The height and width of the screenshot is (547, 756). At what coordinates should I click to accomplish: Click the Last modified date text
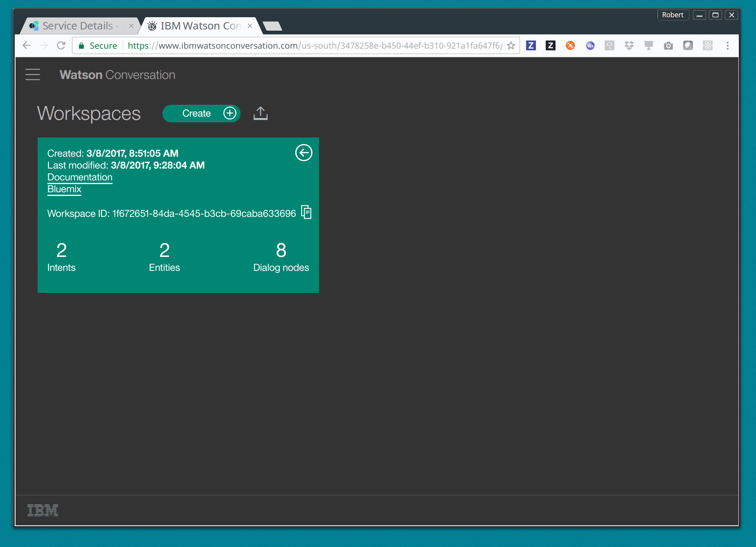(126, 165)
